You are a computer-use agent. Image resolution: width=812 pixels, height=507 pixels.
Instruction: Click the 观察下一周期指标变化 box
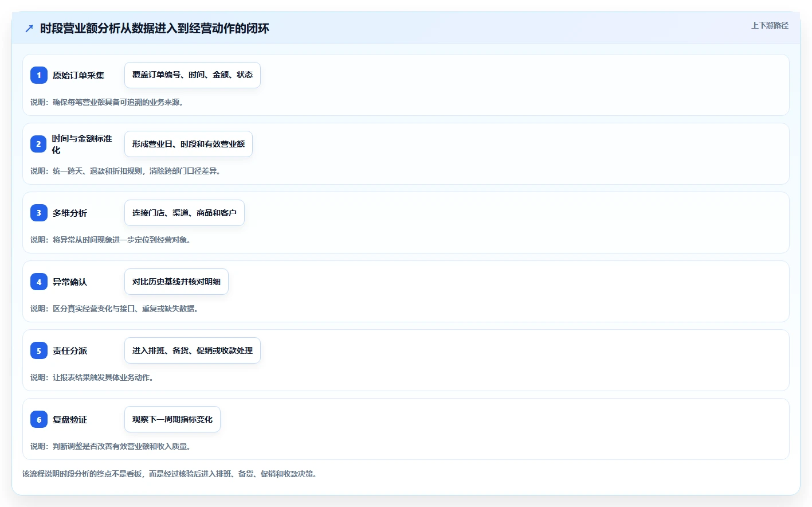(172, 419)
